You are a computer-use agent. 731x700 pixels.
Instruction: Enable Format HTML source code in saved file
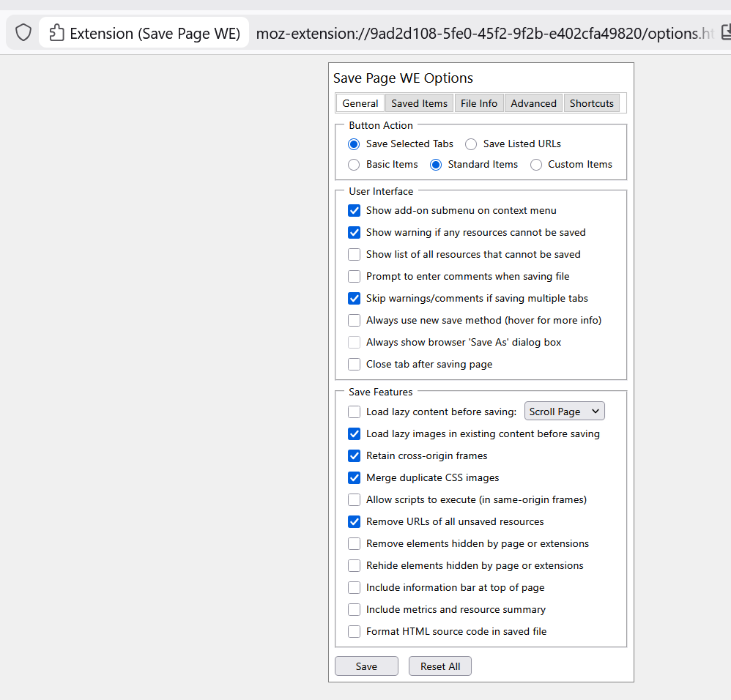tap(355, 632)
